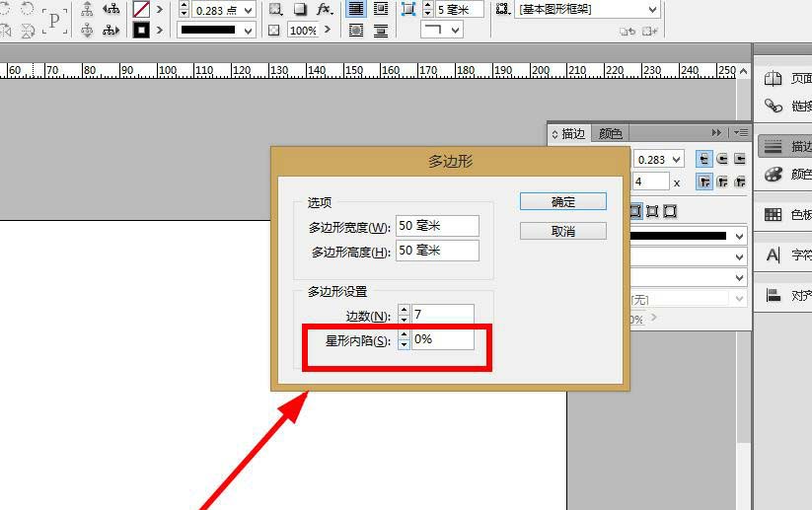Image resolution: width=812 pixels, height=510 pixels.
Task: Click the 边数 value field showing 7
Action: (x=443, y=315)
